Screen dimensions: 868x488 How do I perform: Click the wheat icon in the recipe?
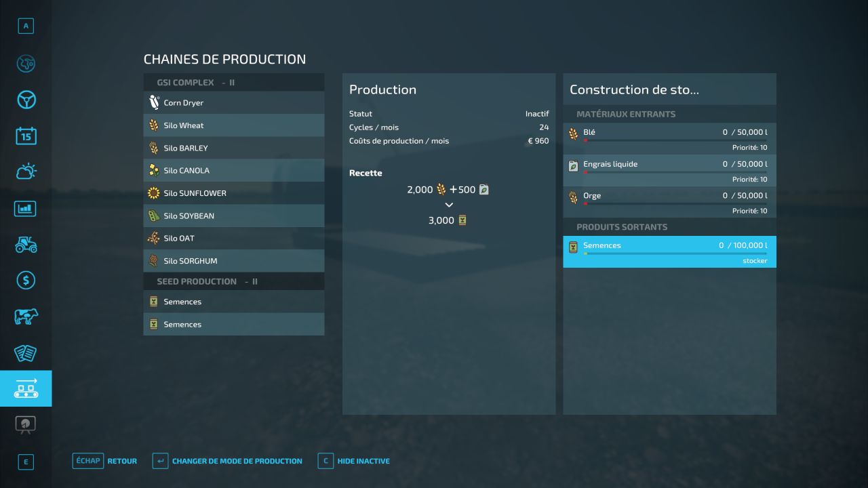tap(441, 190)
